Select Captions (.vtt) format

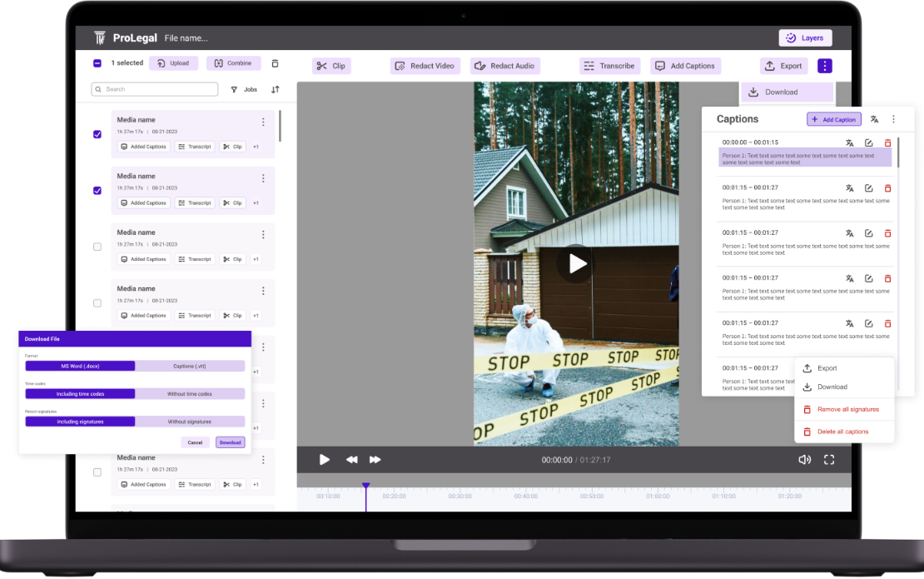(190, 367)
